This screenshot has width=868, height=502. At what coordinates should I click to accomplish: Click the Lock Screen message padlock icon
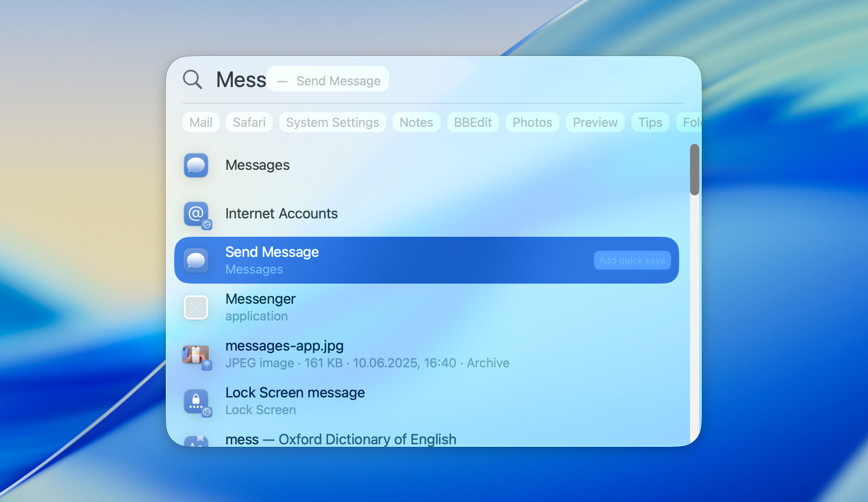[x=197, y=402]
